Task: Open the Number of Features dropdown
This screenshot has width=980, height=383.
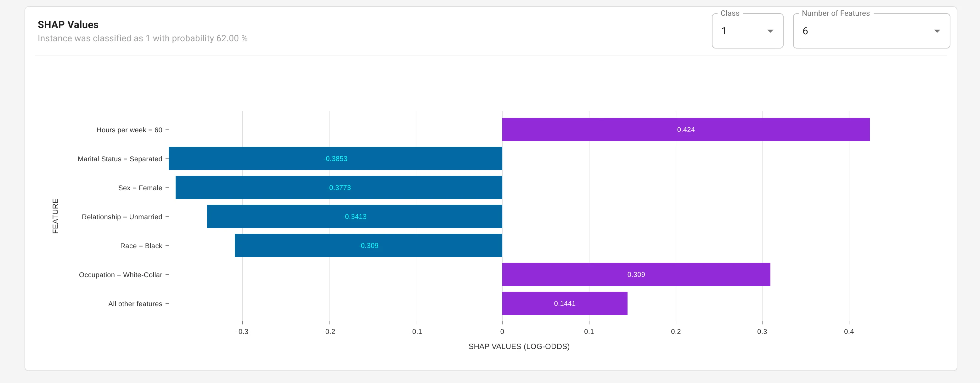Action: 871,31
